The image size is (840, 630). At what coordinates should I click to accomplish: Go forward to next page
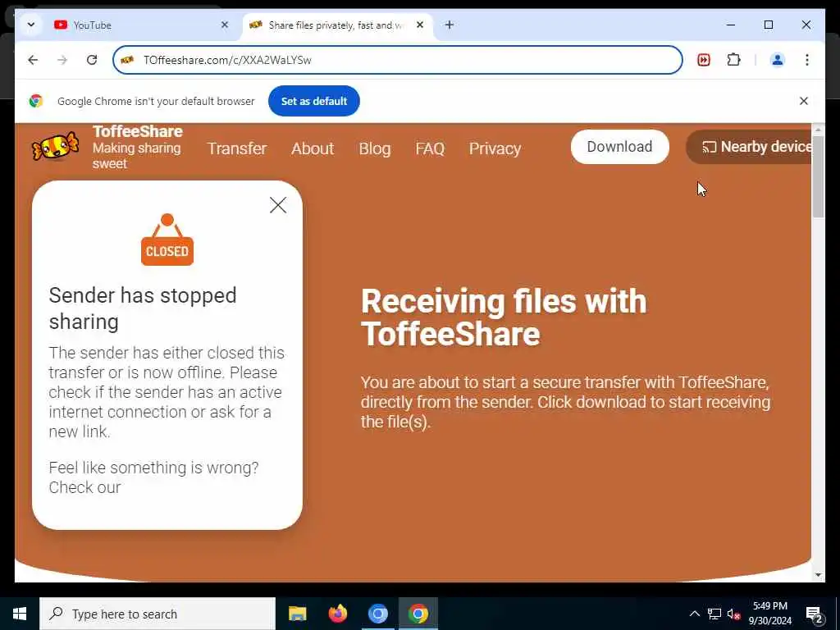click(x=62, y=59)
